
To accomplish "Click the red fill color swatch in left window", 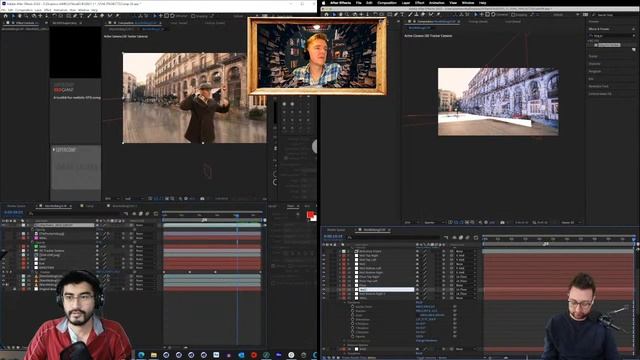I will 311,215.
